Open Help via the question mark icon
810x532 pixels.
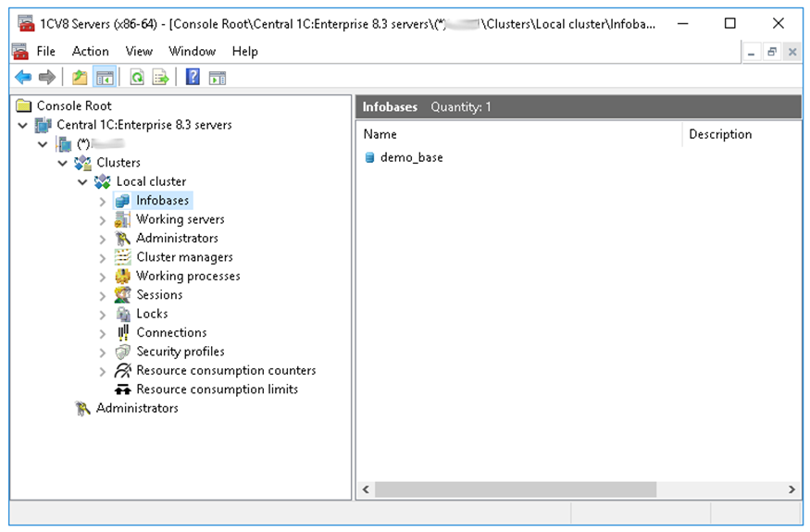[x=193, y=78]
